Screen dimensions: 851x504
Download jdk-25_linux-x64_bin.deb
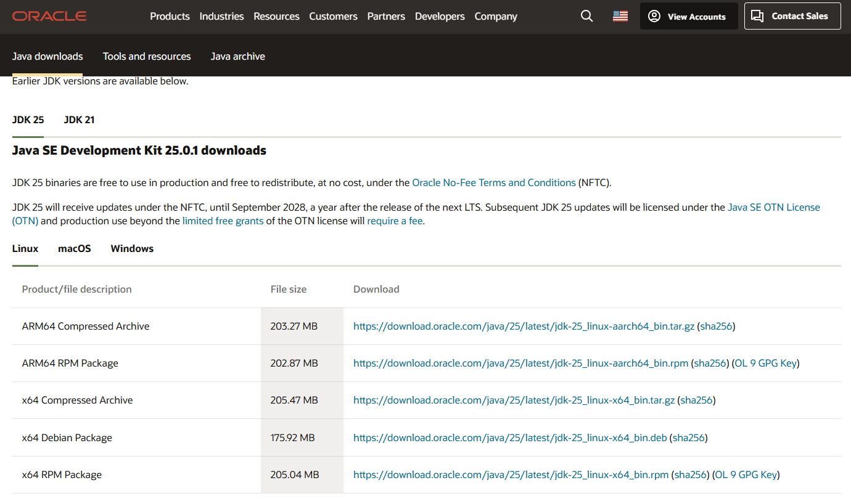(x=510, y=437)
